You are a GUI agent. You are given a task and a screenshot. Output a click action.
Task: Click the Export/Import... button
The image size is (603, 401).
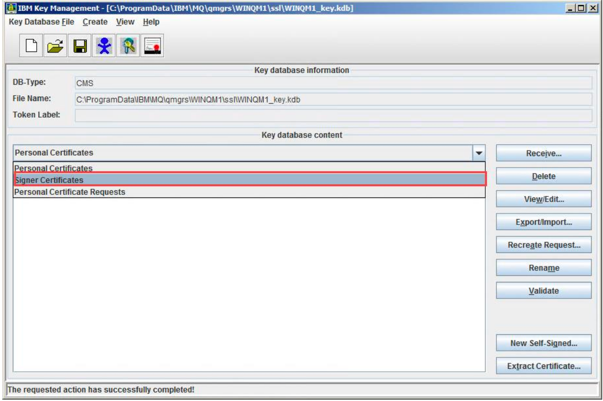[x=543, y=222]
